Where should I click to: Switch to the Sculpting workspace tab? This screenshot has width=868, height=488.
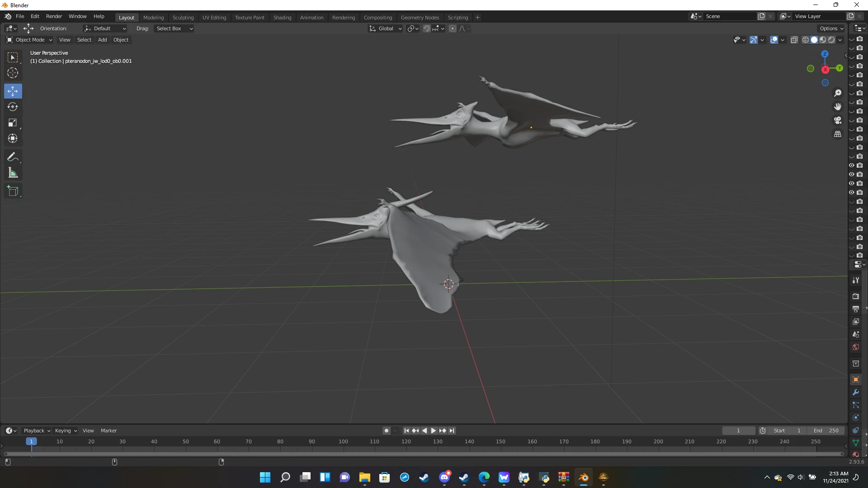pyautogui.click(x=183, y=18)
